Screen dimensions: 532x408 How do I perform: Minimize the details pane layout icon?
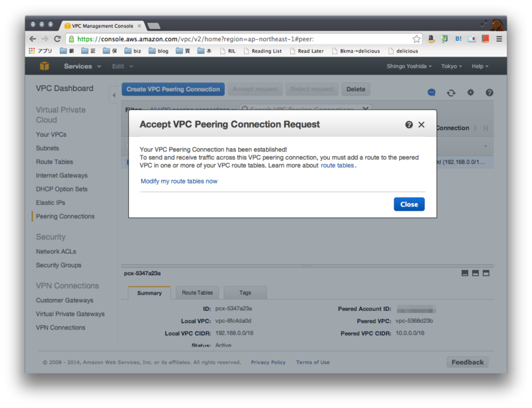pos(465,273)
